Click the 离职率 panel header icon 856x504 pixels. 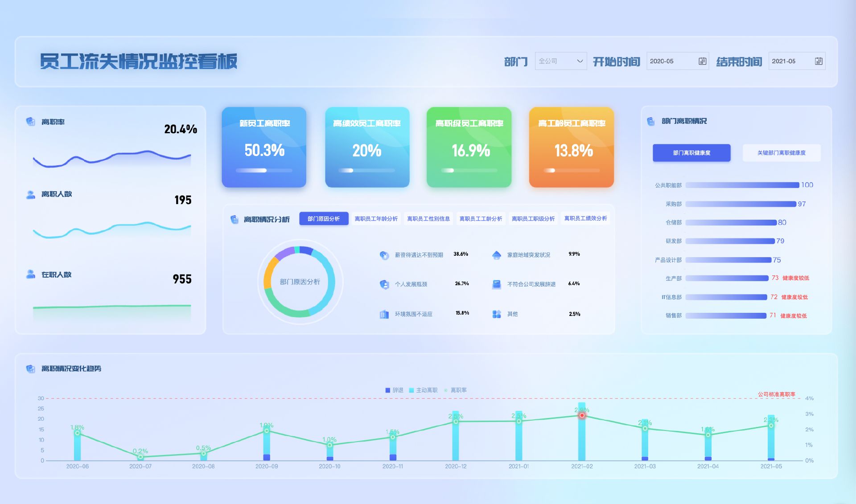click(x=30, y=122)
